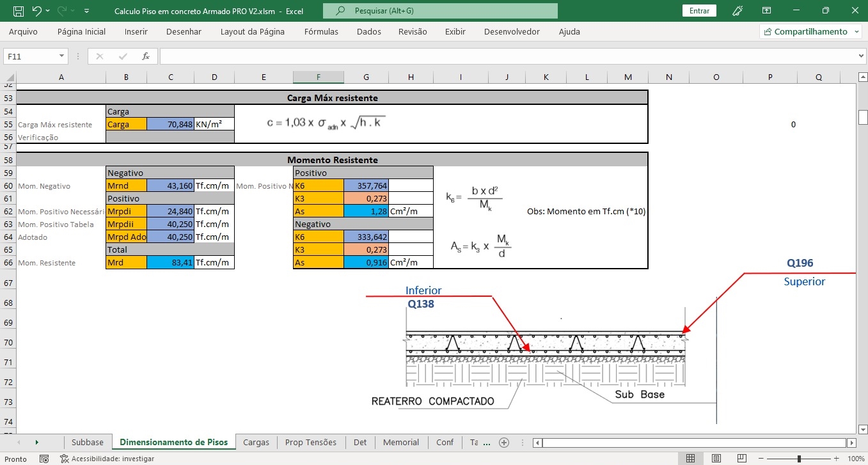This screenshot has width=868, height=465.
Task: Click the Insert Function fx icon
Action: click(x=146, y=56)
